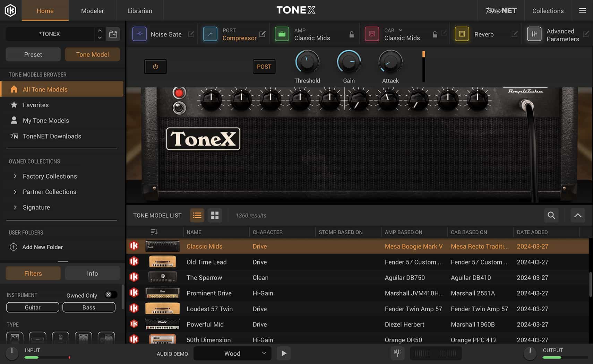The height and width of the screenshot is (364, 593).
Task: Disable the Owned Only filter
Action: [x=110, y=294]
